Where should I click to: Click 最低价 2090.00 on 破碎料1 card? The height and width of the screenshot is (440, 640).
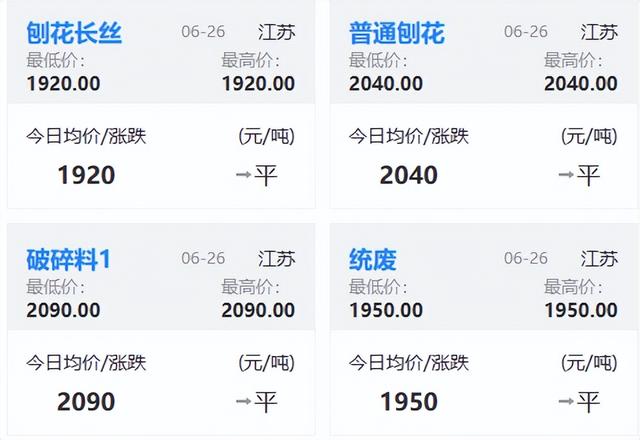coord(63,310)
